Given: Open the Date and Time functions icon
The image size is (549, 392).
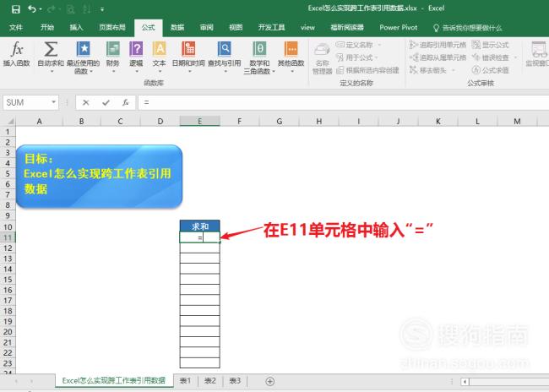Looking at the screenshot, I should 188,49.
